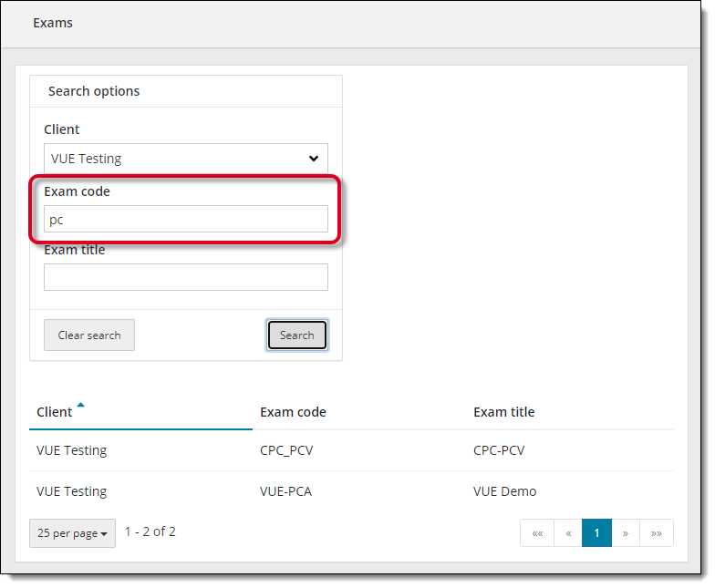Sort the table by Exam code column
Screen dimensions: 715x588
click(x=293, y=412)
